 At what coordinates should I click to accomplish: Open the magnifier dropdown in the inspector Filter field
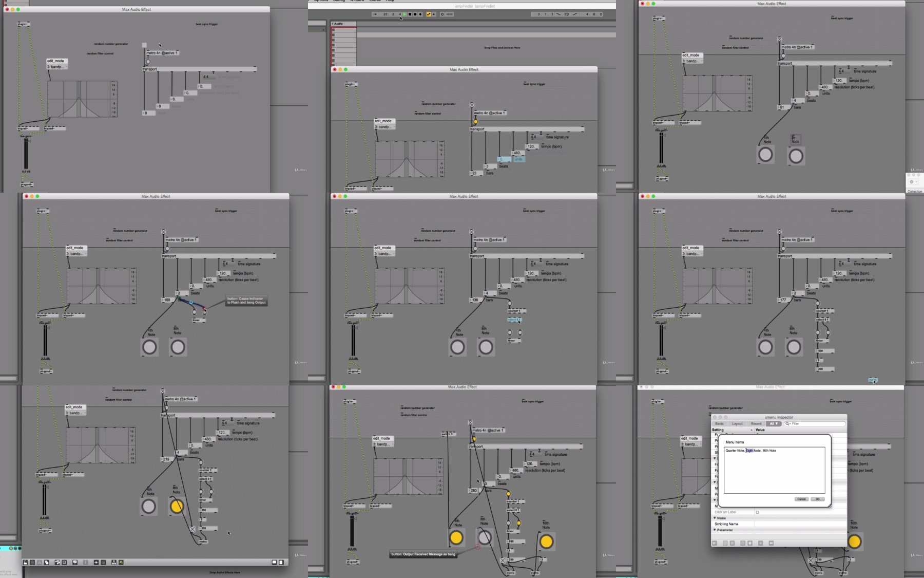click(x=787, y=424)
